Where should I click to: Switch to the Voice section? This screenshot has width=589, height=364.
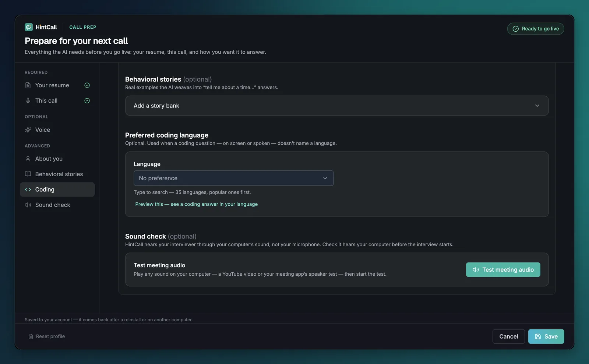pos(57,130)
